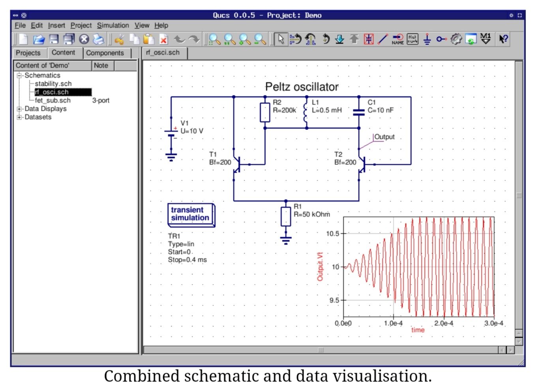
Task: Pop out of subcircuit with the grey up-arrow icon
Action: tap(354, 39)
